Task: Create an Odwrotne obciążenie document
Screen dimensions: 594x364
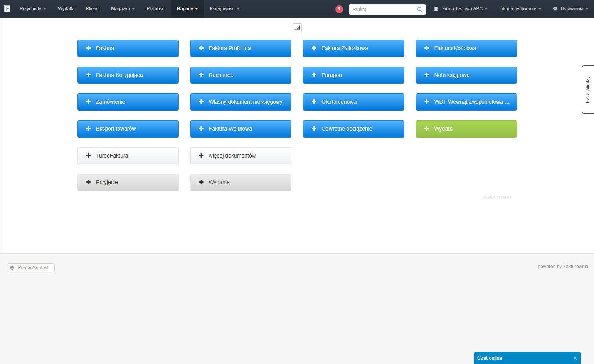Action: [353, 129]
